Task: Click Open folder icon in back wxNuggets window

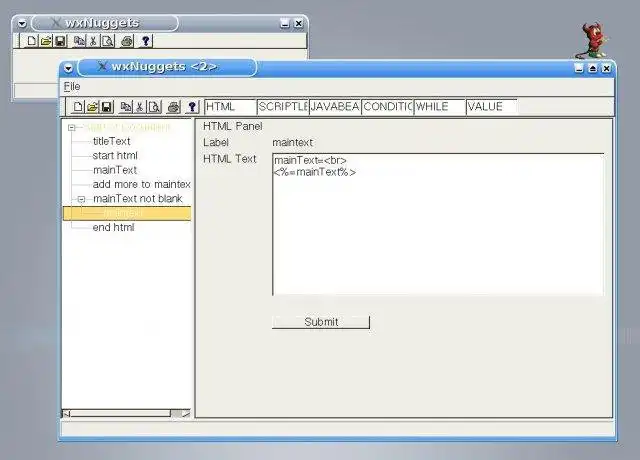Action: pos(46,41)
